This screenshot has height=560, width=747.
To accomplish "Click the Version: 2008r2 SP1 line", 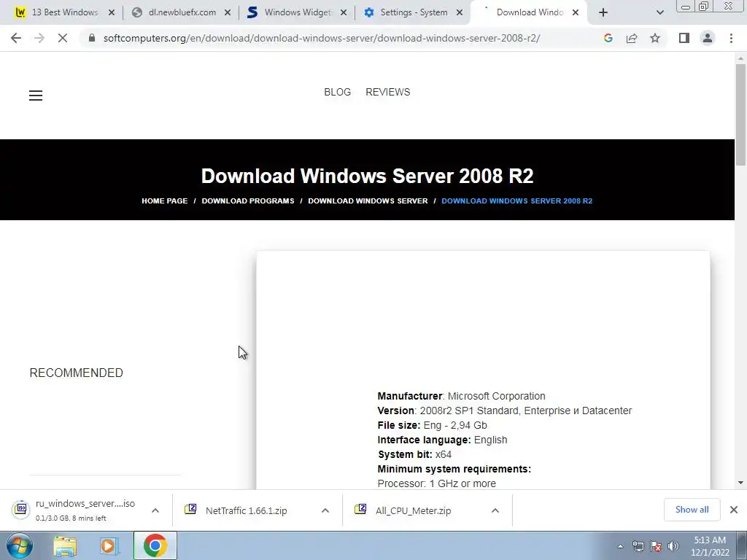I will click(505, 411).
